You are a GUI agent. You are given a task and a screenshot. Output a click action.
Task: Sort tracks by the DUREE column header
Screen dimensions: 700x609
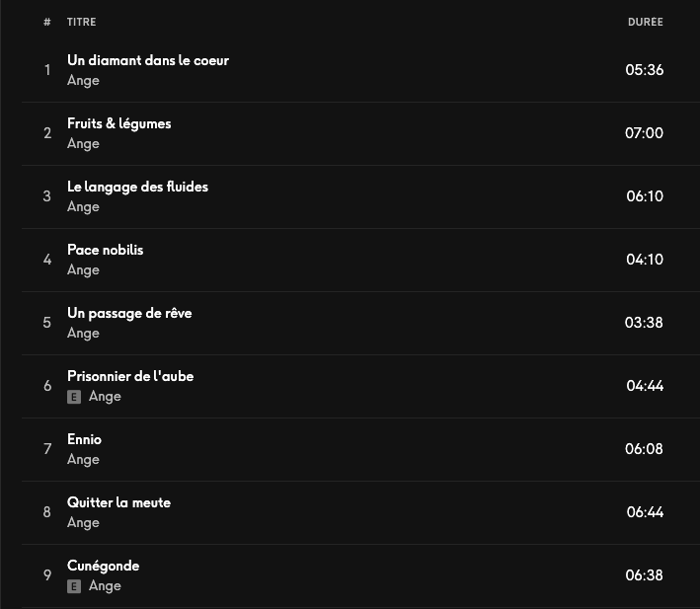[x=645, y=22]
